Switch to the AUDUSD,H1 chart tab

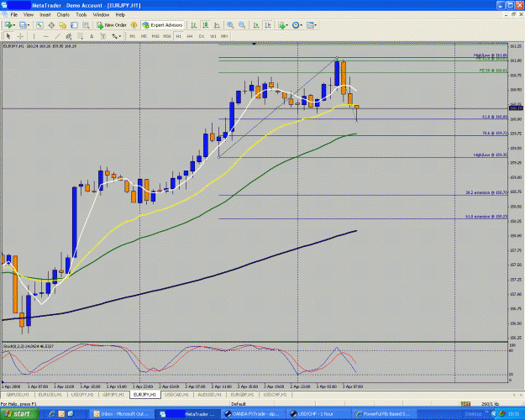coord(209,395)
